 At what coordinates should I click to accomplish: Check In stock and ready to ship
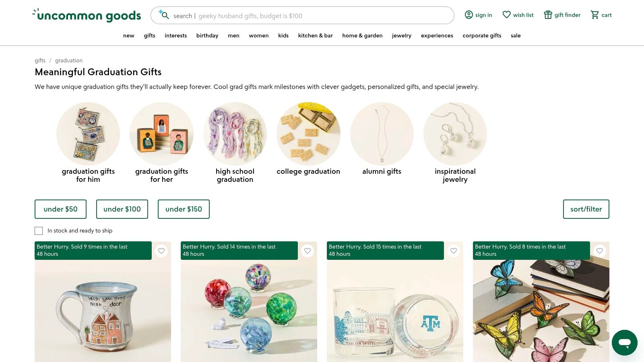pos(39,231)
